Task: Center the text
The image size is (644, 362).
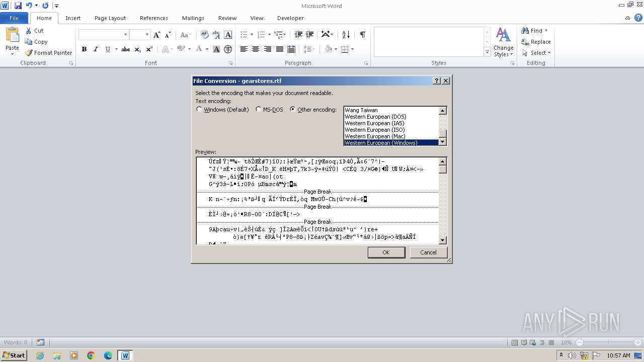Action: (256, 49)
